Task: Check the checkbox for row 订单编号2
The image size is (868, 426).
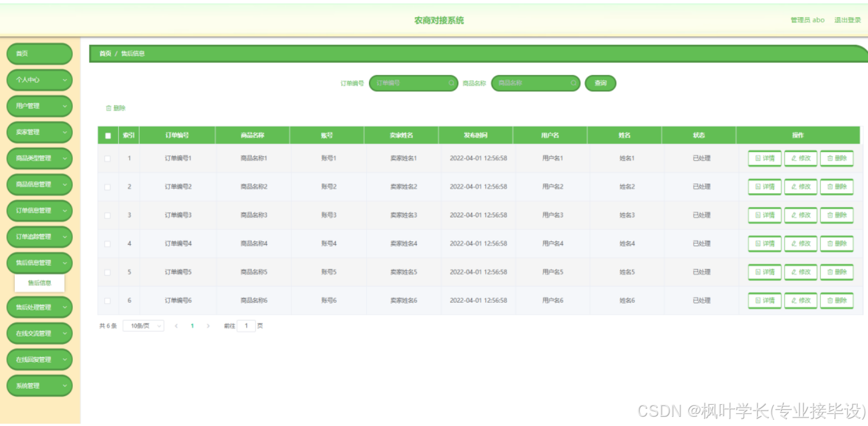Action: pyautogui.click(x=107, y=187)
